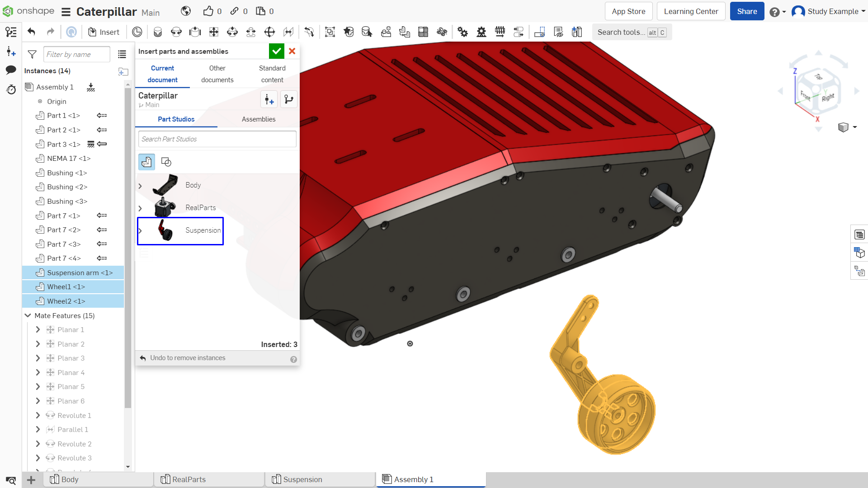This screenshot has height=488, width=868.
Task: Select the Rack and pinion relation tool
Action: tap(481, 32)
